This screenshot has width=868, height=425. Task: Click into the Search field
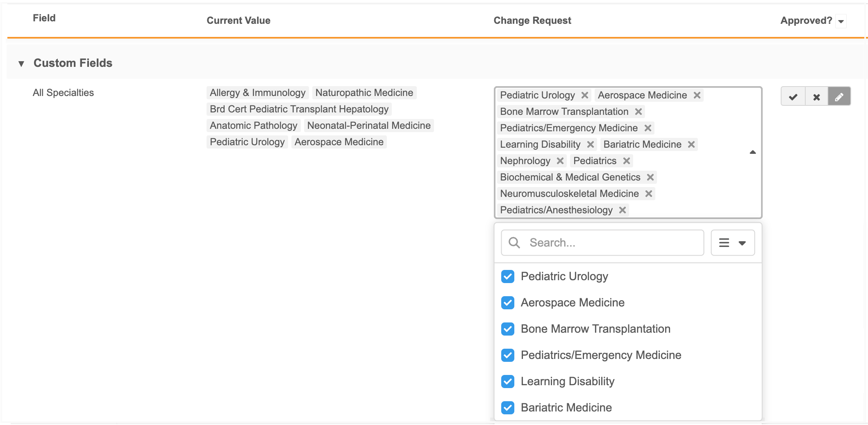[x=611, y=243]
